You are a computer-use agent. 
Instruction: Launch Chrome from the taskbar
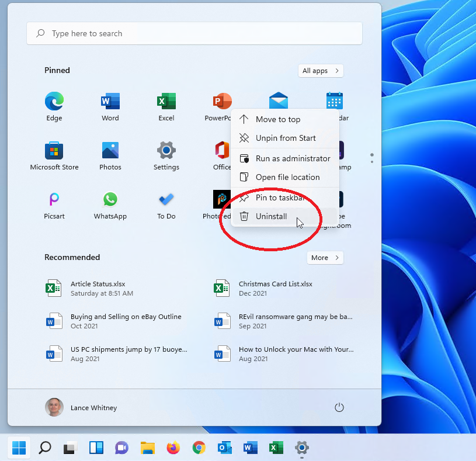199,448
